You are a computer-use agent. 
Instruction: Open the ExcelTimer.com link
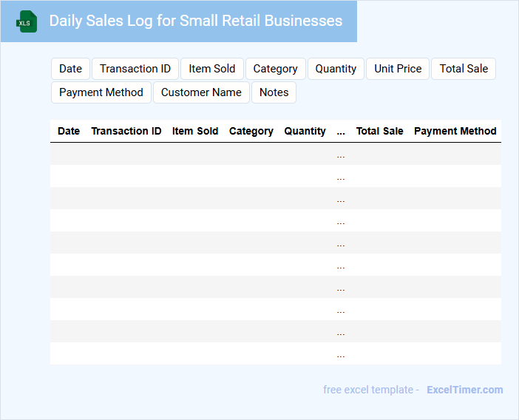(464, 390)
